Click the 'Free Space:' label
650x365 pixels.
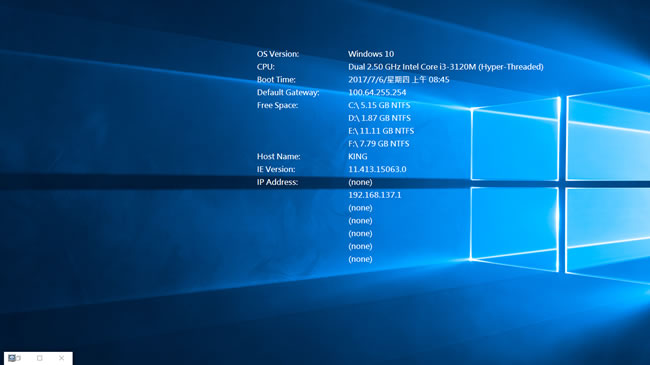pyautogui.click(x=277, y=105)
